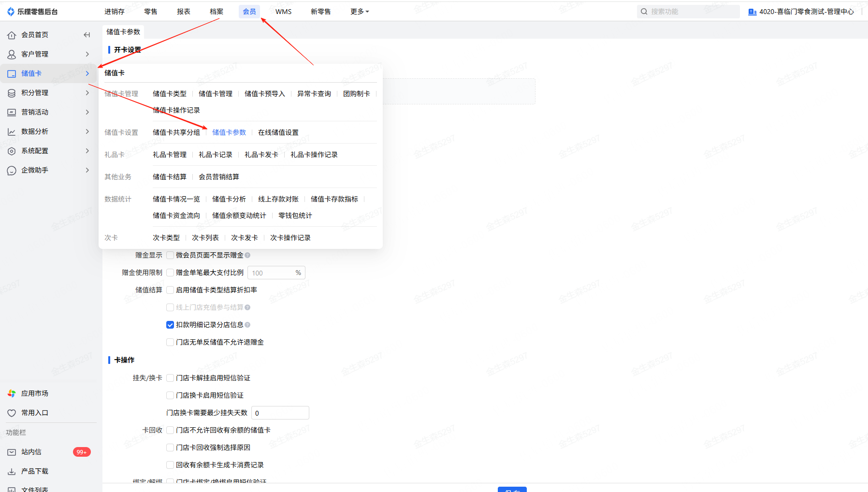Click the 应用市场 colorful icon
Viewport: 868px width, 492px height.
pyautogui.click(x=12, y=393)
